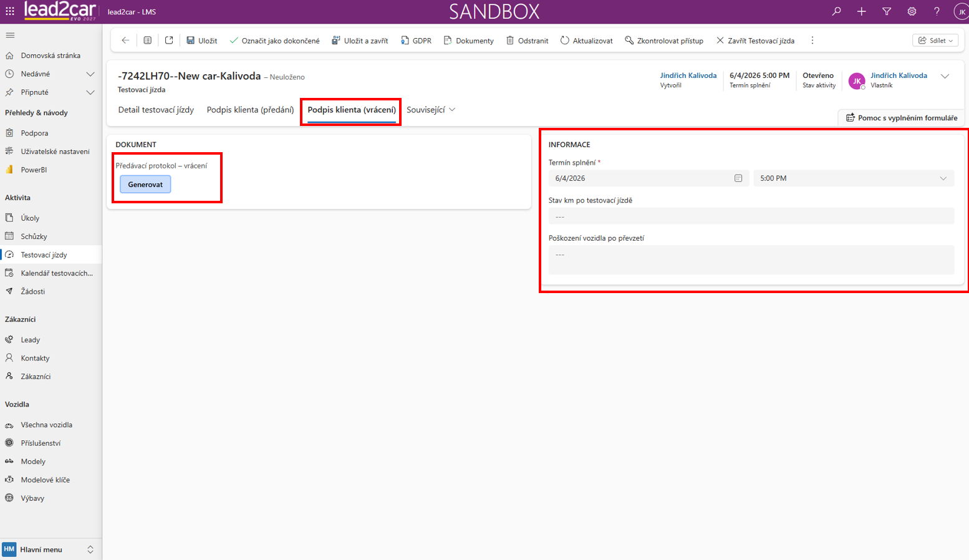Open the Hlavní menu area switcher
This screenshot has width=969, height=560.
click(x=50, y=549)
